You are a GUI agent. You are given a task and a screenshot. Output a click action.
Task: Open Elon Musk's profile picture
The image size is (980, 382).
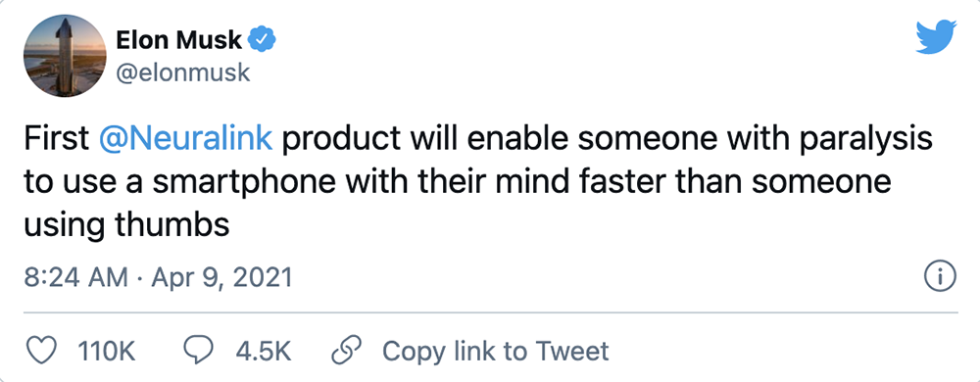pos(65,56)
